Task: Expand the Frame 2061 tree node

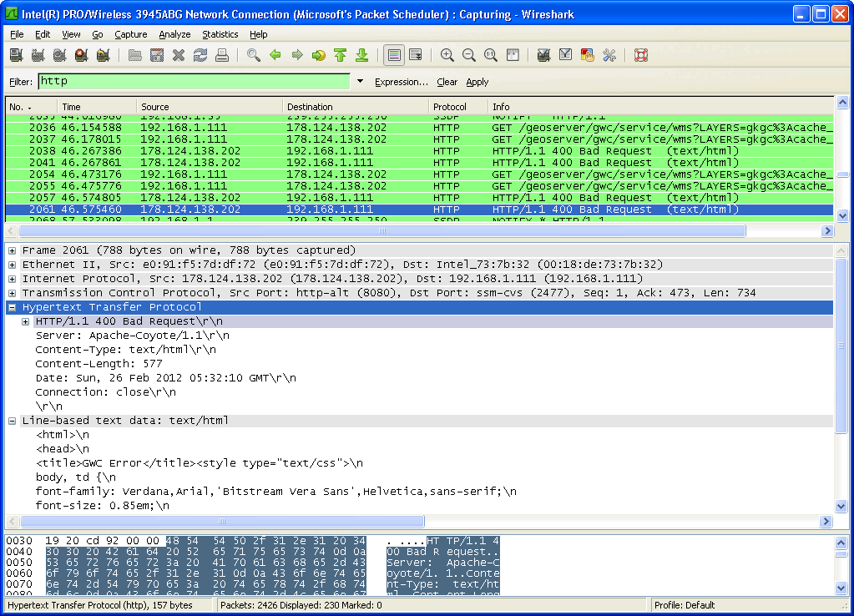Action: (13, 250)
